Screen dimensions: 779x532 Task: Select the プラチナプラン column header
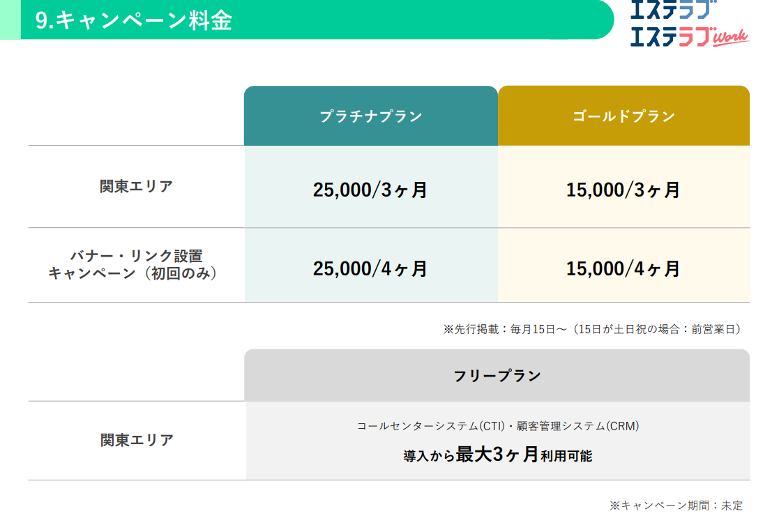click(370, 116)
